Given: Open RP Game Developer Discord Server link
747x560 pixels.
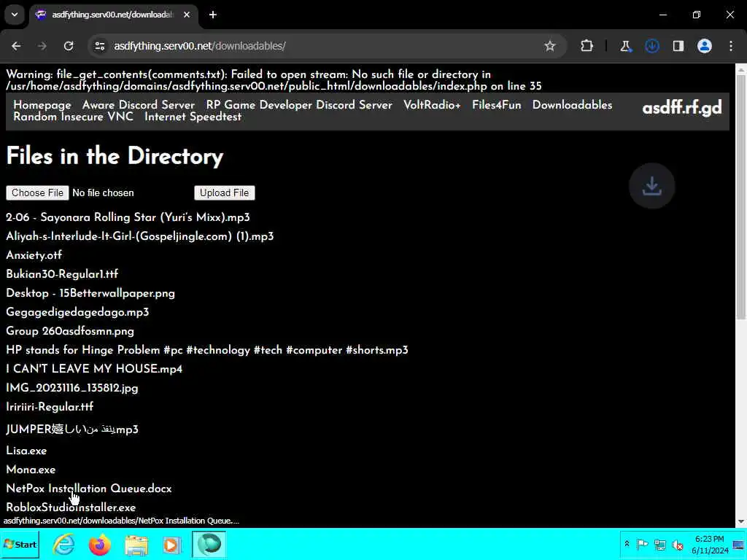Looking at the screenshot, I should (x=299, y=105).
